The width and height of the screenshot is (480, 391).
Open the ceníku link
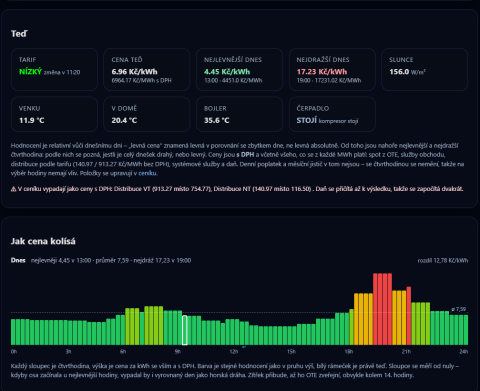(x=147, y=173)
